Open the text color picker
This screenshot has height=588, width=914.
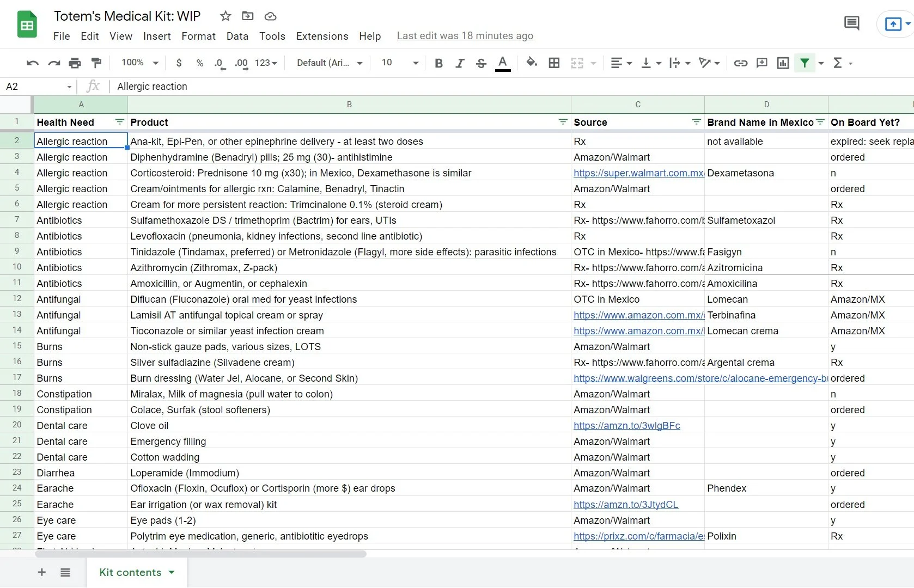click(503, 63)
